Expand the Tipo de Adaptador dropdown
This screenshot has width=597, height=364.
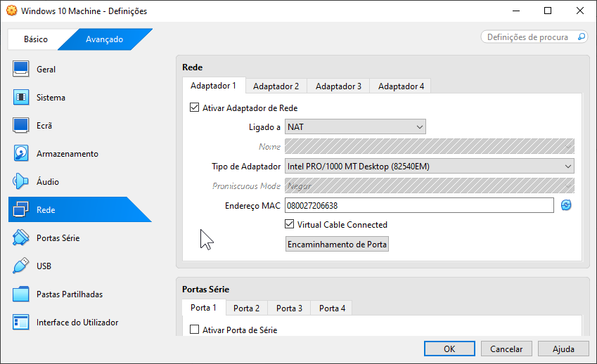(429, 167)
